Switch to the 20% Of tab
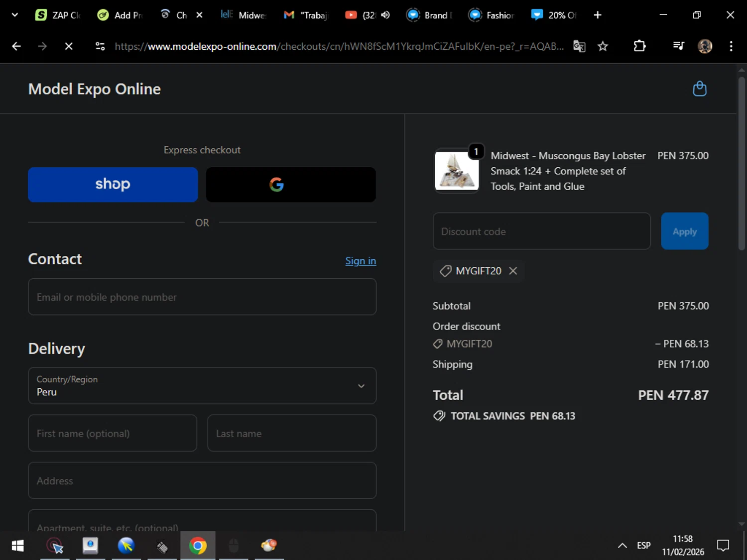 click(x=554, y=15)
